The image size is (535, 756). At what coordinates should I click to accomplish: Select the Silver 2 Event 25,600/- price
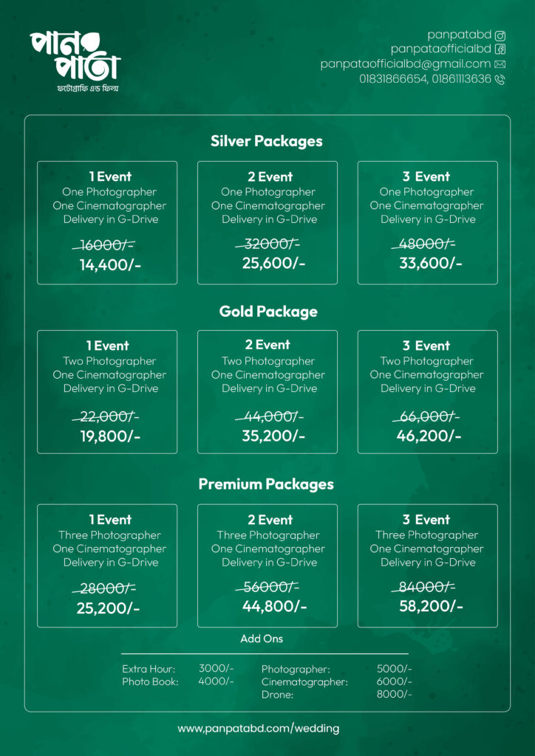273,263
